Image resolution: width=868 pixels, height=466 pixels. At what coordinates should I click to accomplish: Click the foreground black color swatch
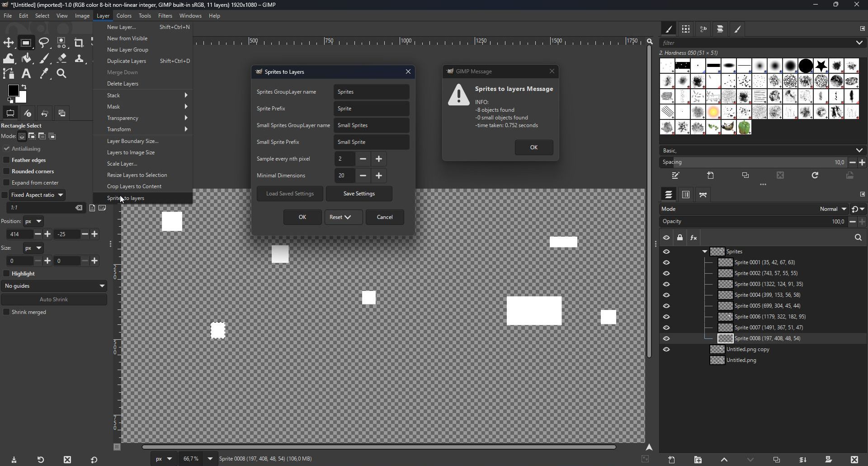pyautogui.click(x=13, y=90)
